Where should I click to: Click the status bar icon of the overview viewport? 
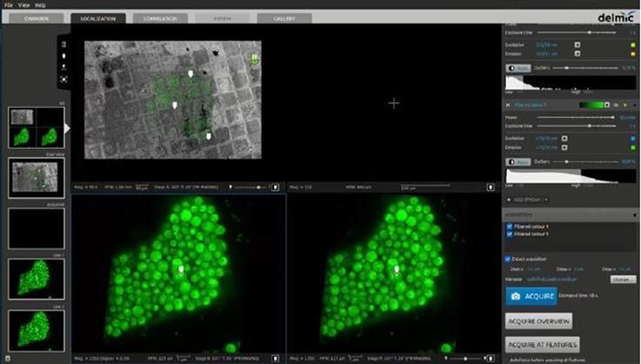(x=275, y=187)
